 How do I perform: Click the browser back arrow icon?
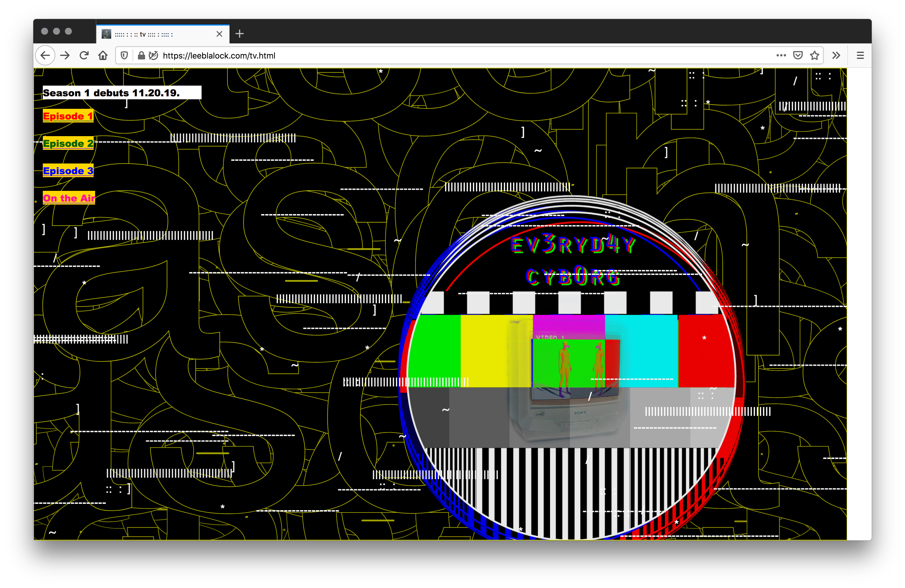coord(44,55)
